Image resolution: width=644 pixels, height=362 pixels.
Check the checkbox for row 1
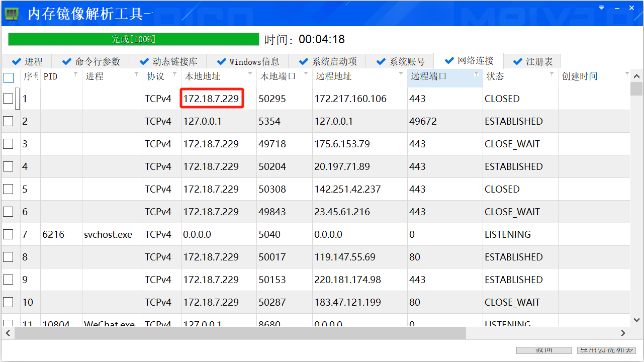pos(8,99)
